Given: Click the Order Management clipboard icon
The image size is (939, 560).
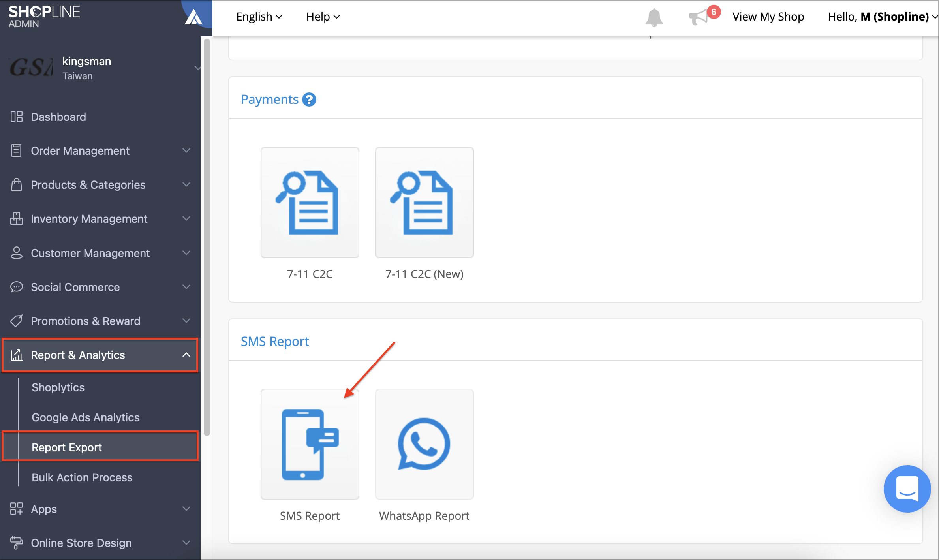Looking at the screenshot, I should click(x=16, y=150).
